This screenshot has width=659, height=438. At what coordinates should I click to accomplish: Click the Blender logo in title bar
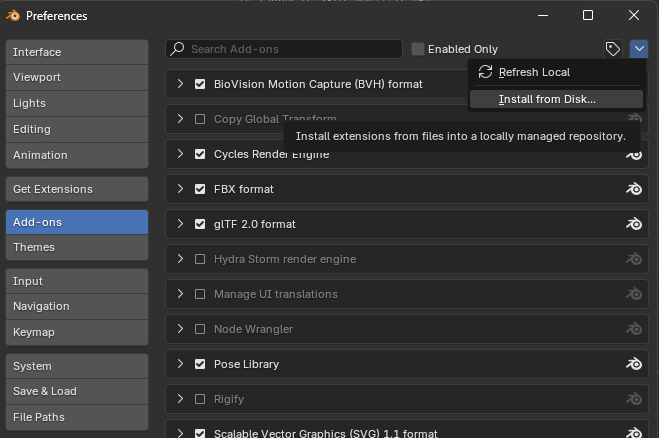[x=13, y=16]
